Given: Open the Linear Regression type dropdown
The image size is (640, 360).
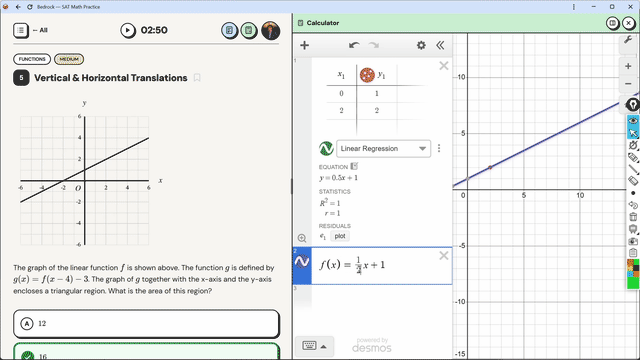Looking at the screenshot, I should 383,149.
